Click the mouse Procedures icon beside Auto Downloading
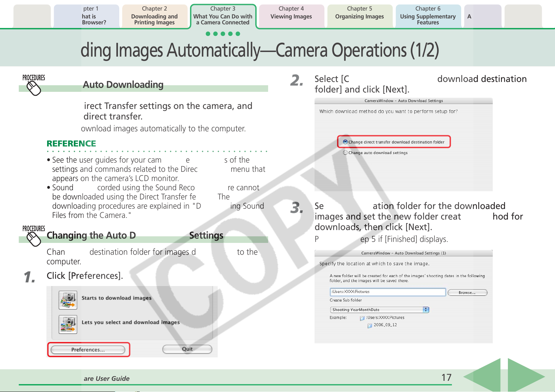 (34, 85)
